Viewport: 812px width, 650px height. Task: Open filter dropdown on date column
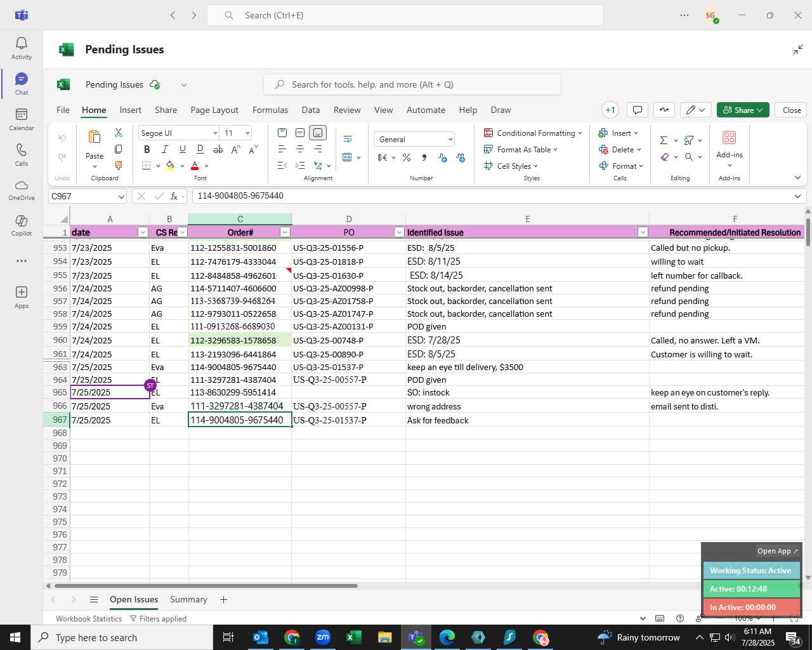point(143,232)
